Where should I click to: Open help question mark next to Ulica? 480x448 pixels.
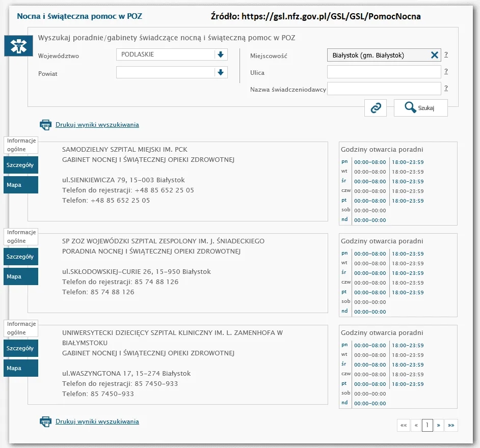[x=446, y=72]
